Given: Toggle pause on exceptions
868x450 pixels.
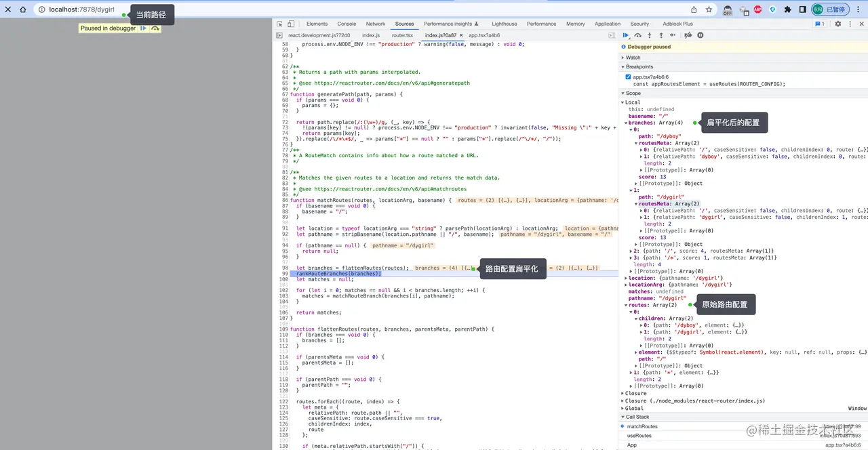Looking at the screenshot, I should [701, 35].
